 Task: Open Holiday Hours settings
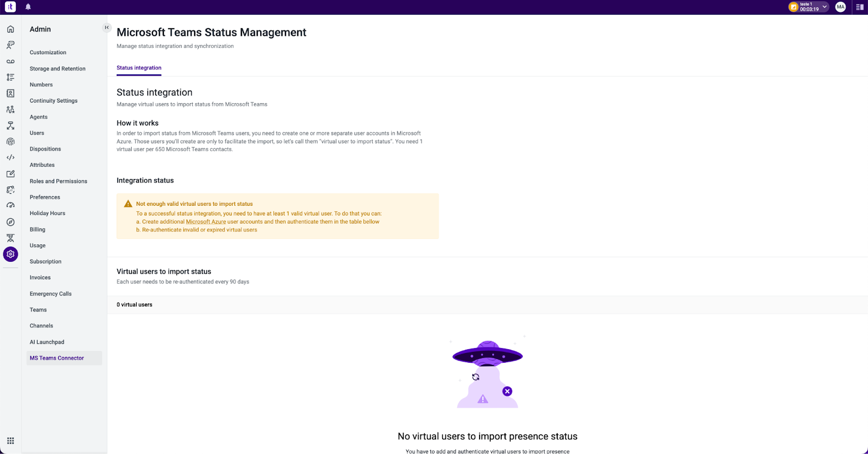pos(47,213)
